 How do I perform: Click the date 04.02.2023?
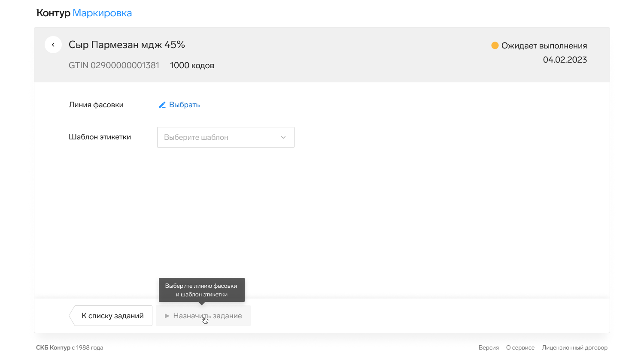click(565, 60)
